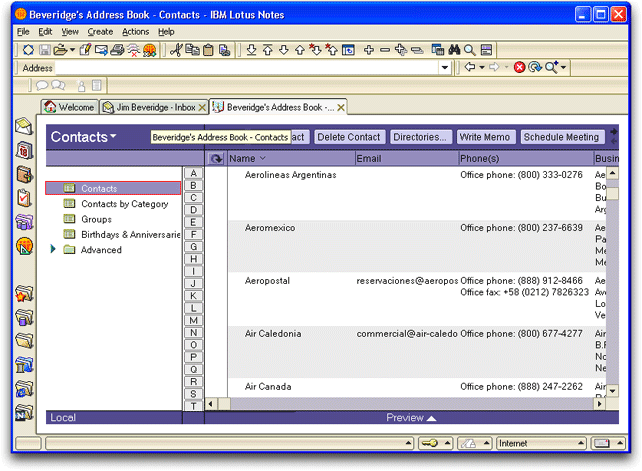Click the Email column header

pos(407,159)
